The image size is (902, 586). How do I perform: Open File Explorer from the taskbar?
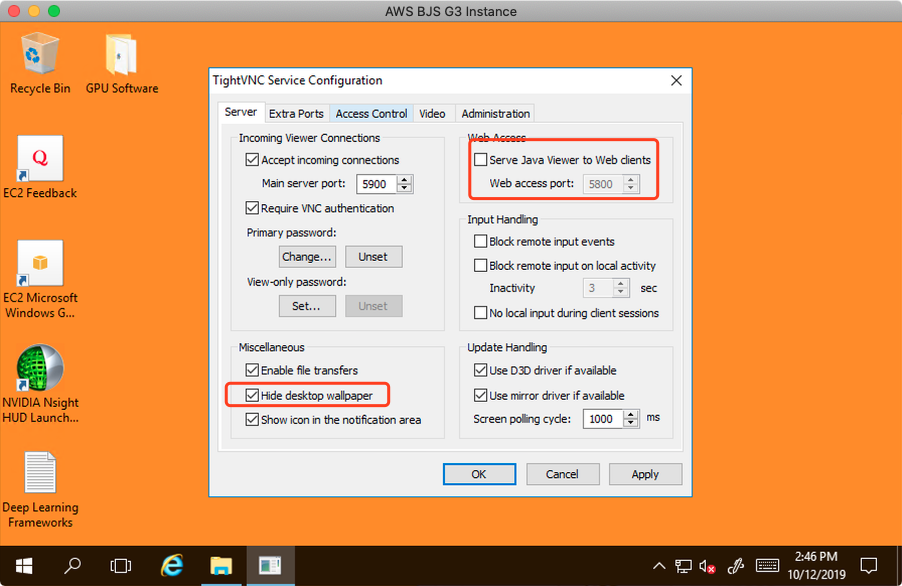(221, 565)
